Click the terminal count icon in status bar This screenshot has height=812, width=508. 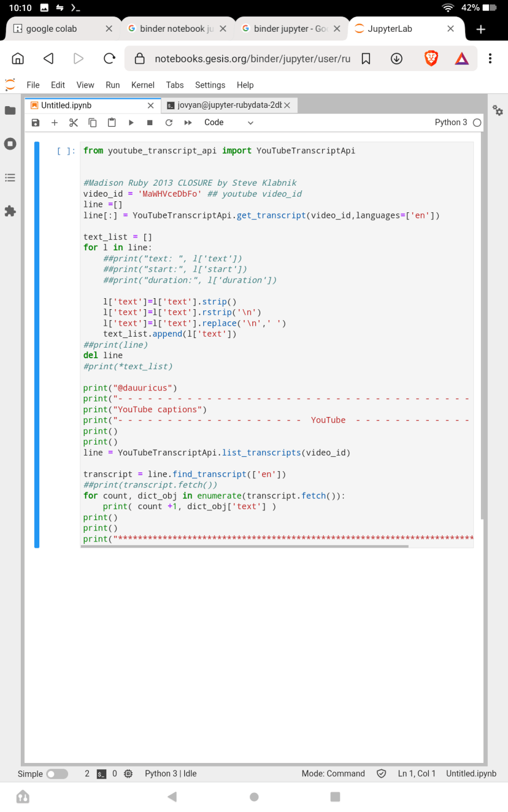[x=102, y=774]
